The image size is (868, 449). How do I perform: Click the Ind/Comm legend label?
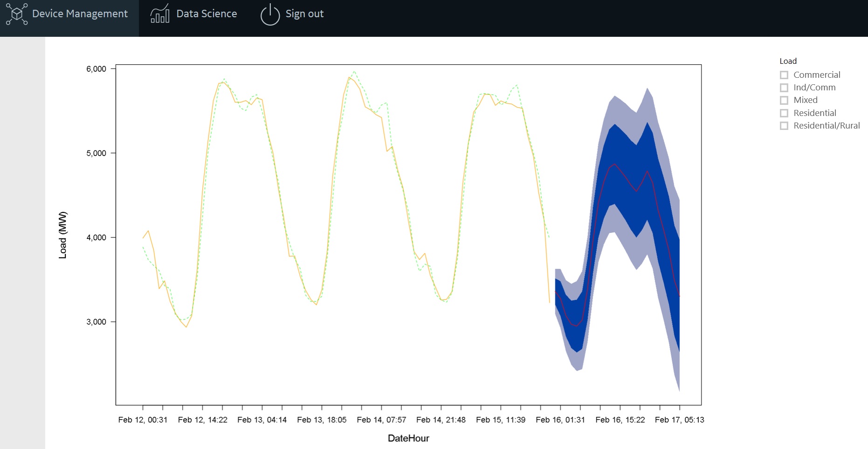tap(814, 88)
